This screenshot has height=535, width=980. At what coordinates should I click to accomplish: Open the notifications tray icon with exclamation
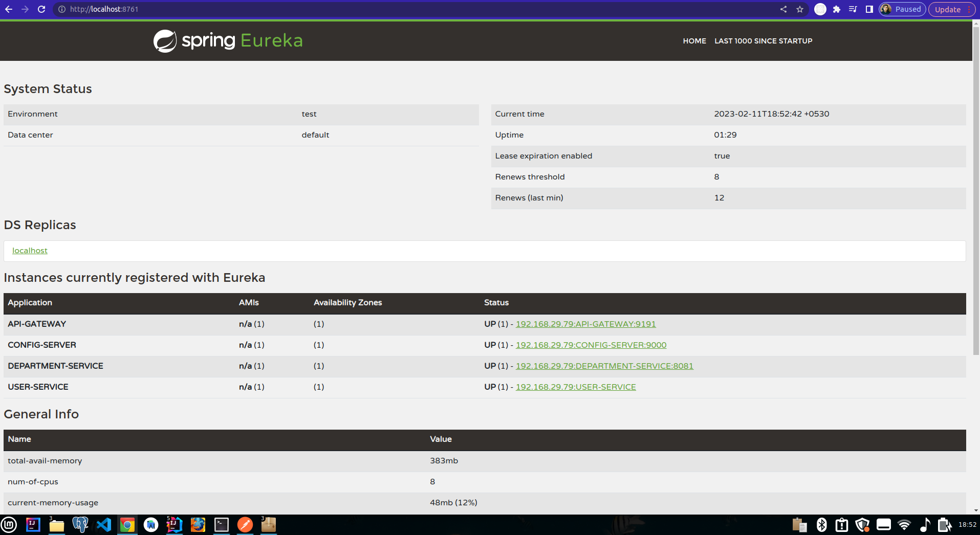coord(842,525)
